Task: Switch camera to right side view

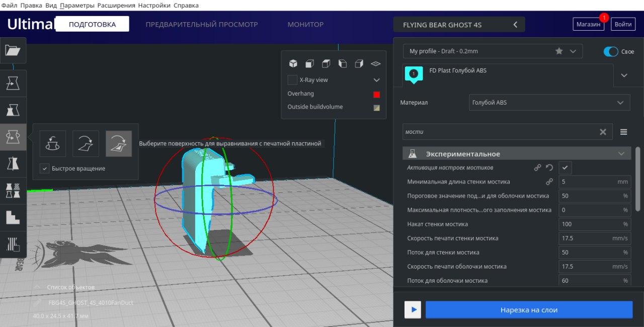Action: [x=359, y=63]
